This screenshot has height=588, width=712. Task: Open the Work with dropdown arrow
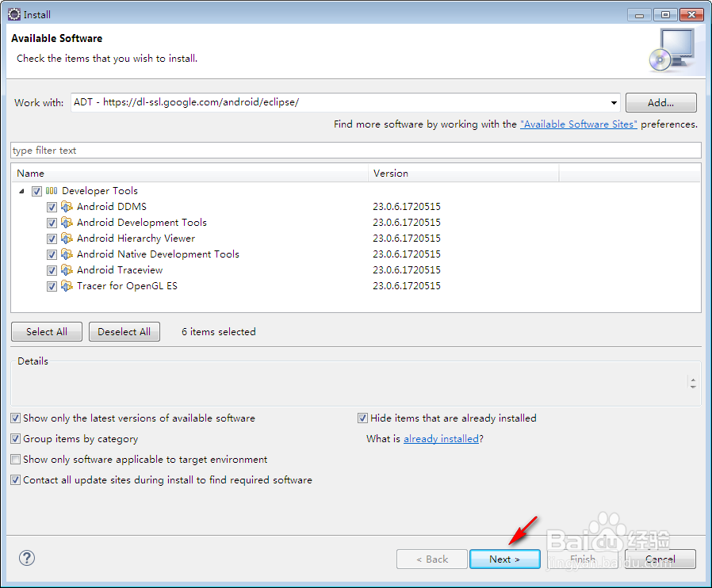pos(614,102)
